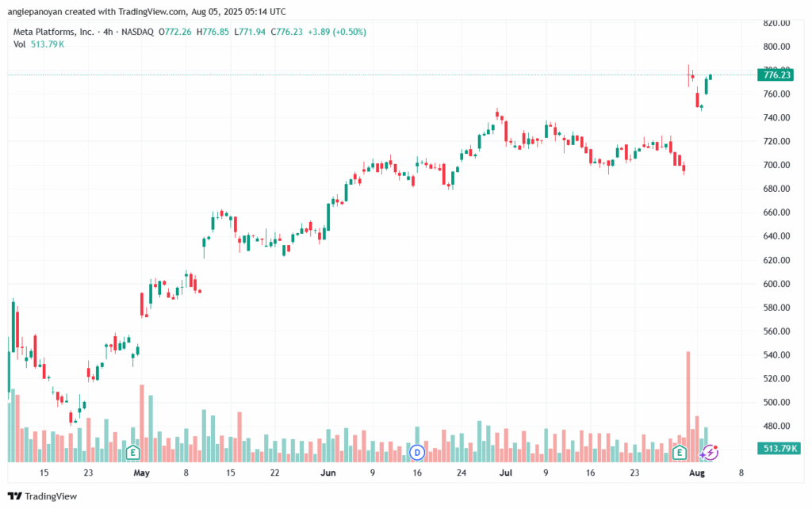Click the earnings E marker near May
812x509 pixels.
tap(134, 453)
